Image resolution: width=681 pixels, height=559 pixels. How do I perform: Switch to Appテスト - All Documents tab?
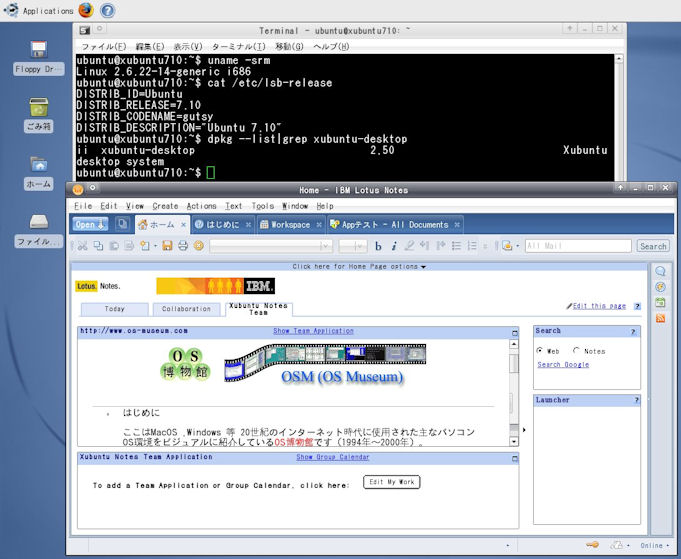tap(394, 225)
